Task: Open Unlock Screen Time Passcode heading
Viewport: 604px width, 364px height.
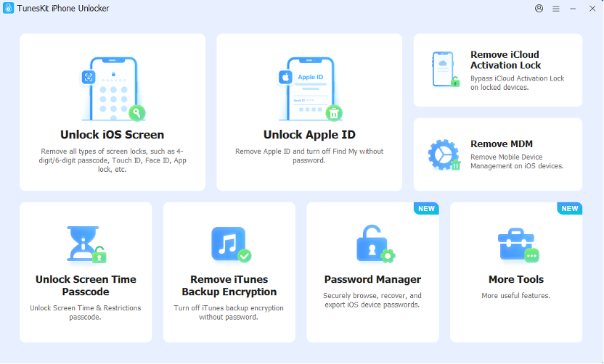Action: (x=86, y=286)
